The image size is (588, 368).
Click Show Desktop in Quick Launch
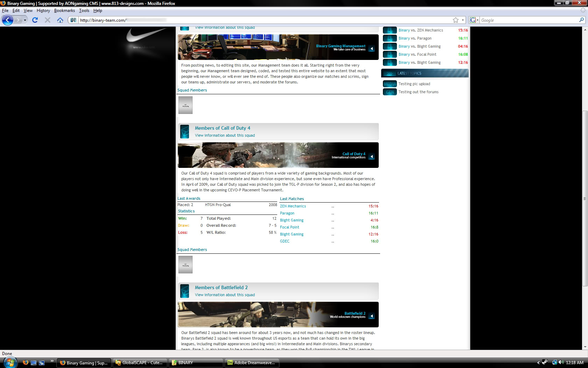(34, 363)
